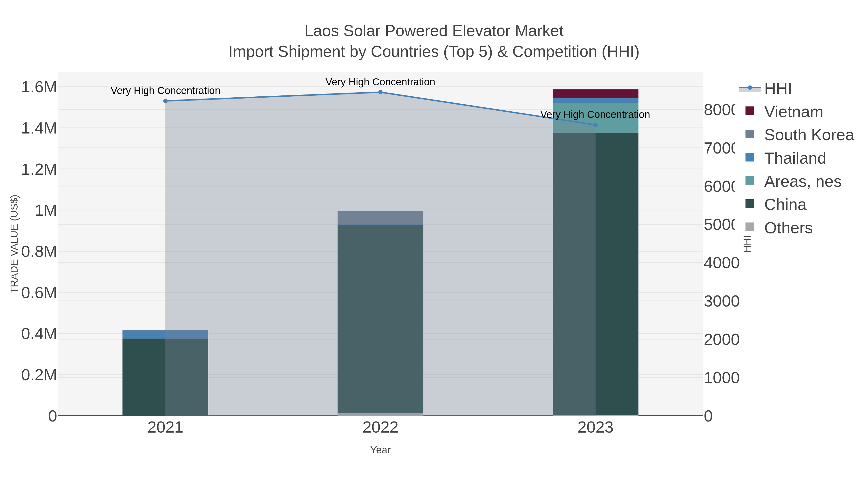Toggle South Korea series in legend
The width and height of the screenshot is (868, 488).
[800, 135]
